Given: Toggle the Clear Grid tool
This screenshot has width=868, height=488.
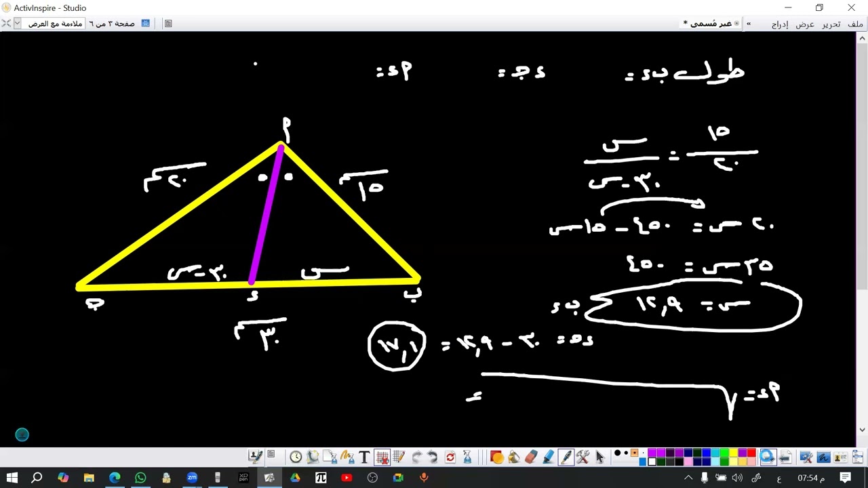Looking at the screenshot, I should pyautogui.click(x=382, y=457).
